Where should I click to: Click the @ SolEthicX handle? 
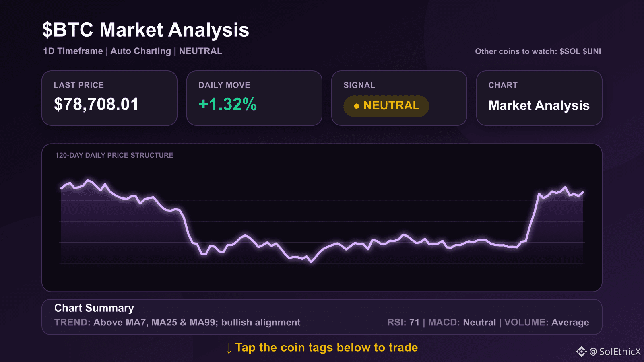[x=615, y=352]
